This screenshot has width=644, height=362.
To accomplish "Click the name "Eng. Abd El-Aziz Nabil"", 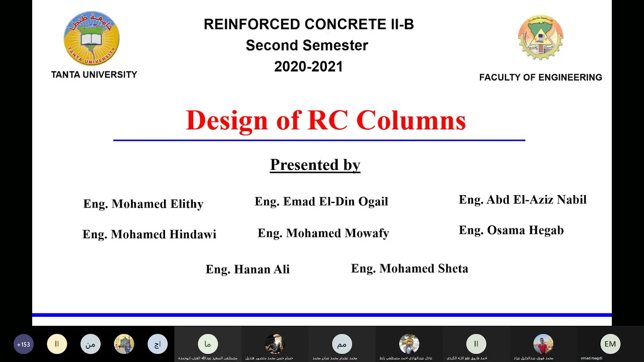I will [x=523, y=200].
